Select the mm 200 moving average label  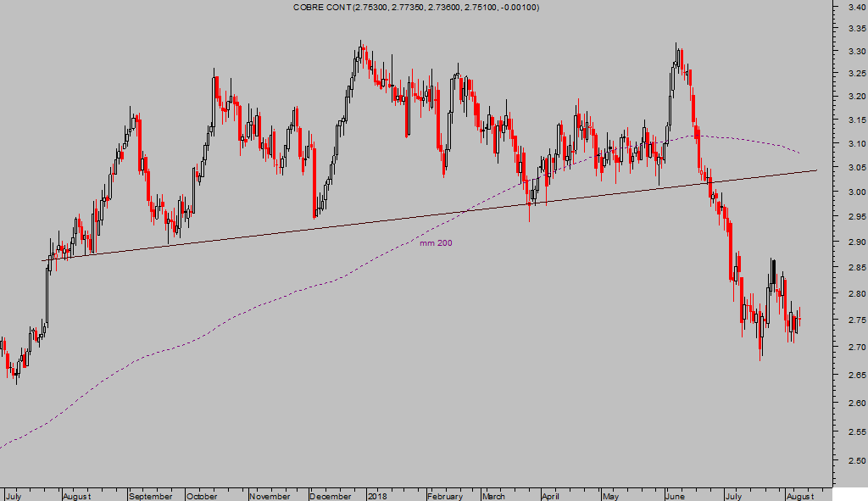[x=436, y=243]
